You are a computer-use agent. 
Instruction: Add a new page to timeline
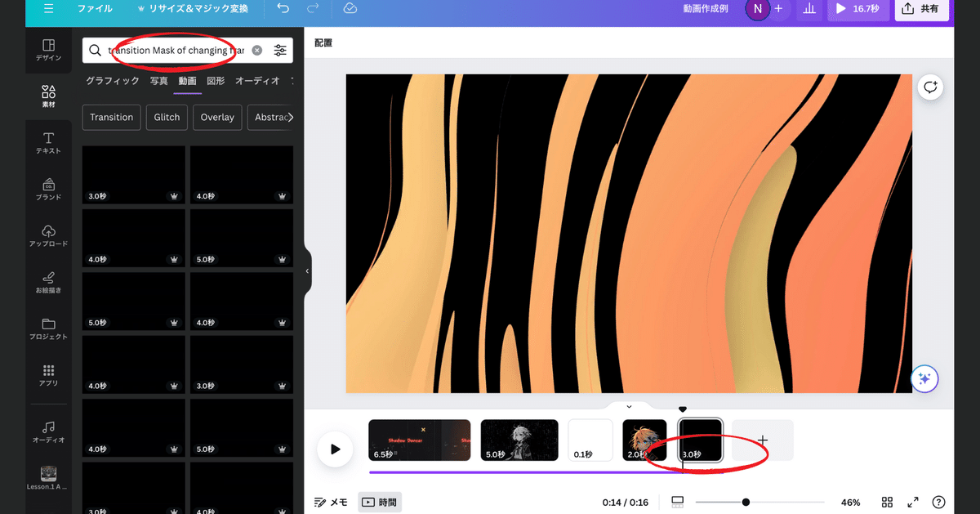click(x=762, y=440)
